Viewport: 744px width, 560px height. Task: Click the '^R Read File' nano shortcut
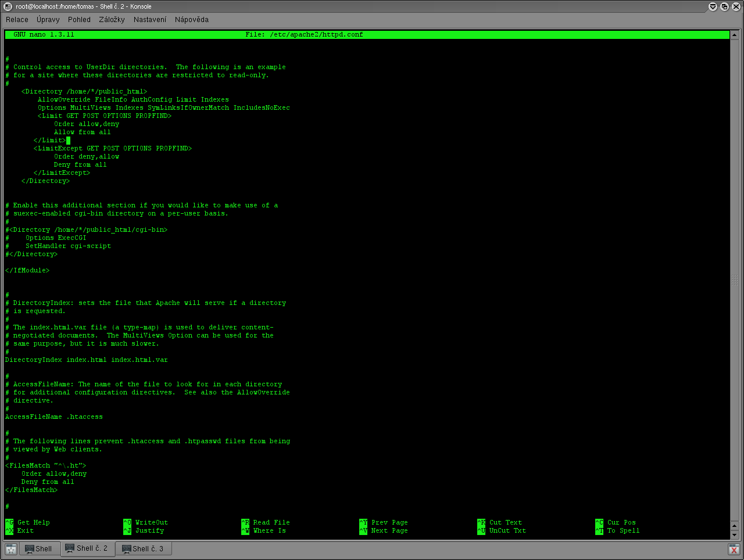click(266, 523)
